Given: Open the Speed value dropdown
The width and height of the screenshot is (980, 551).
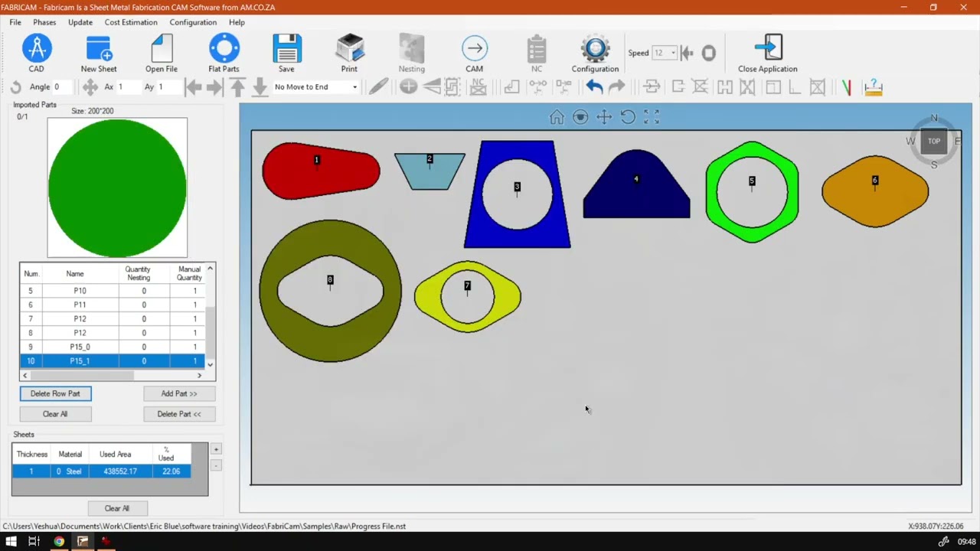Looking at the screenshot, I should click(x=673, y=53).
